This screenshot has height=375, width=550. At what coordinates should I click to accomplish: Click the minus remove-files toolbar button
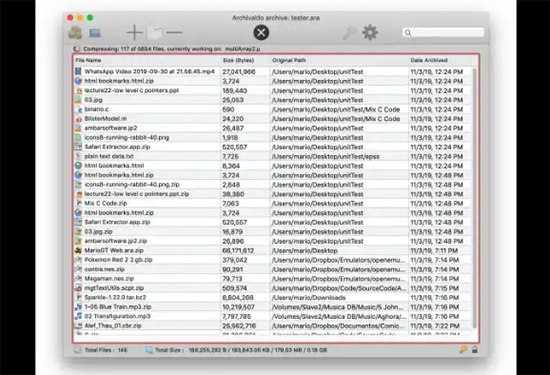pos(174,33)
